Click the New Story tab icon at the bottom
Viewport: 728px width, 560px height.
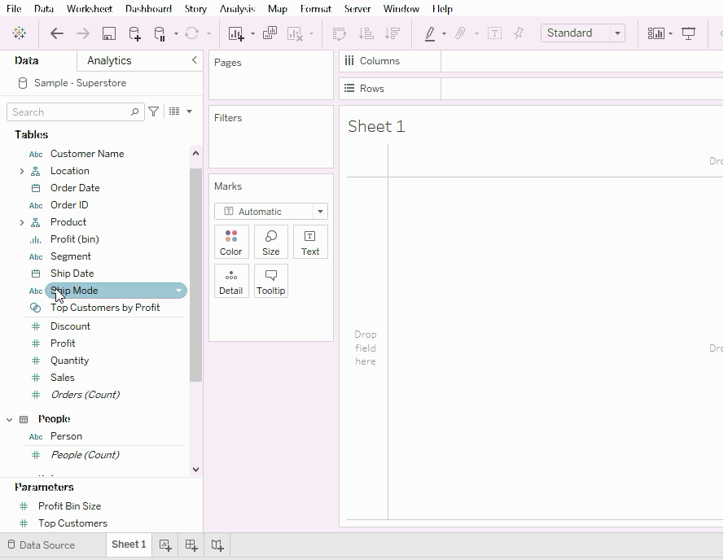coord(217,545)
